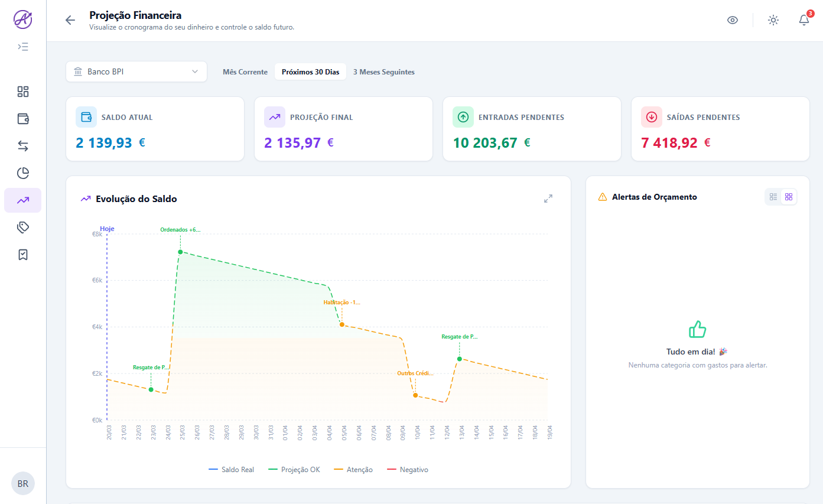This screenshot has height=504, width=823.
Task: Click the back arrow beside Projeção Financeira
Action: (x=70, y=20)
